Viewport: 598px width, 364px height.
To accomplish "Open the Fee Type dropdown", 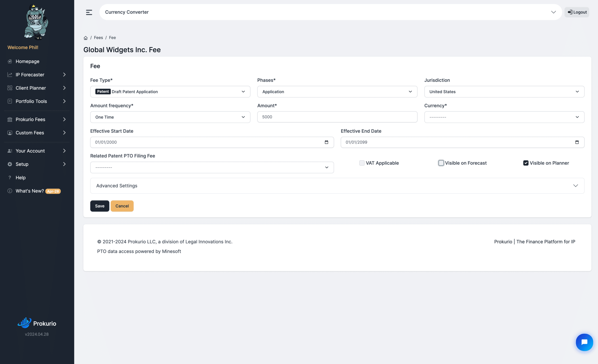I will (170, 92).
